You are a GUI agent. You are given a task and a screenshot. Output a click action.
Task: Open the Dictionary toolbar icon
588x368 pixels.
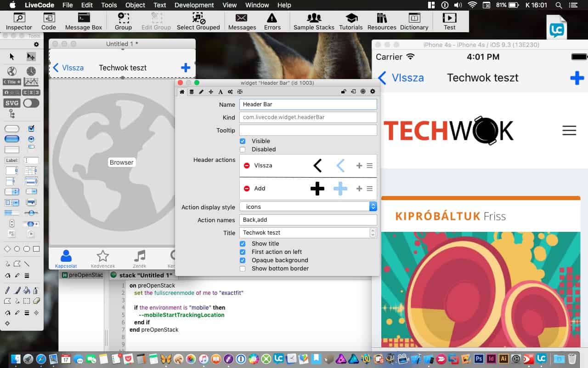point(414,22)
